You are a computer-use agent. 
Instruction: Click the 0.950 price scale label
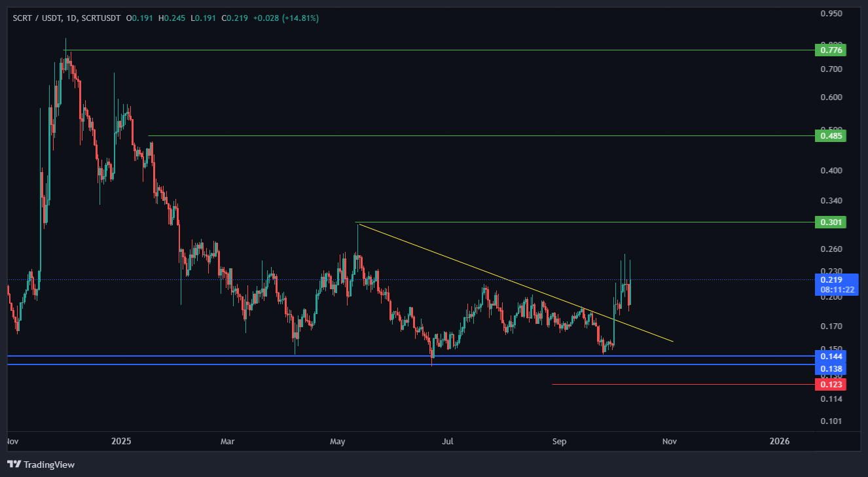(x=830, y=13)
